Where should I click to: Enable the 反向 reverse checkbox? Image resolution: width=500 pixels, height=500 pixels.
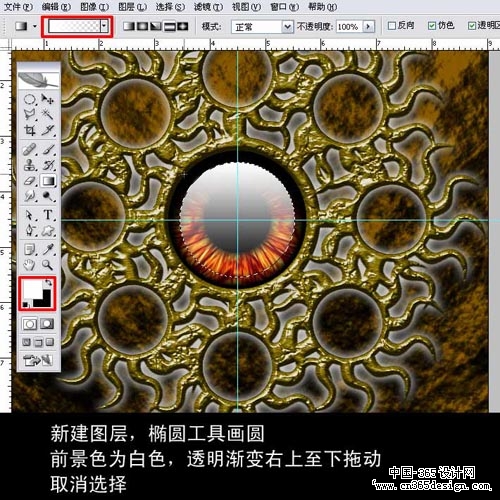click(x=392, y=26)
